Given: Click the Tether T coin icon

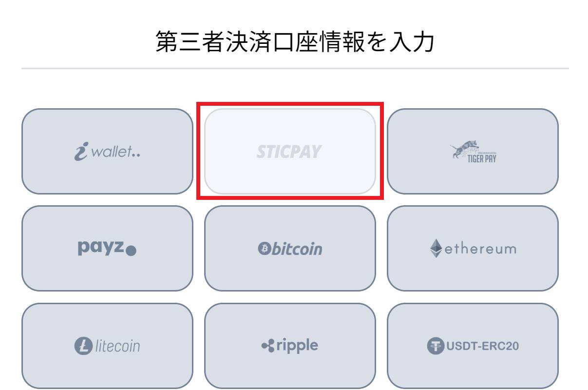Looking at the screenshot, I should pyautogui.click(x=436, y=346).
